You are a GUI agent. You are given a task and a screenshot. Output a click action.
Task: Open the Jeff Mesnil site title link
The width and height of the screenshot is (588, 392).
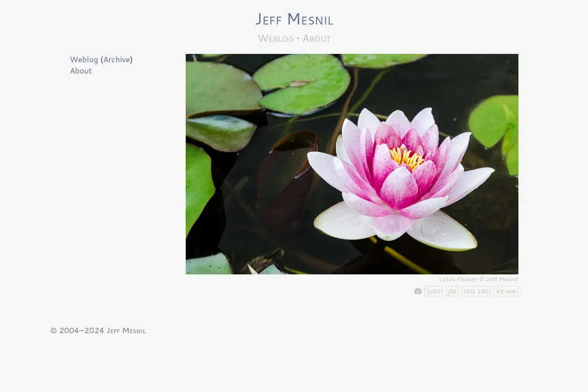click(x=294, y=19)
